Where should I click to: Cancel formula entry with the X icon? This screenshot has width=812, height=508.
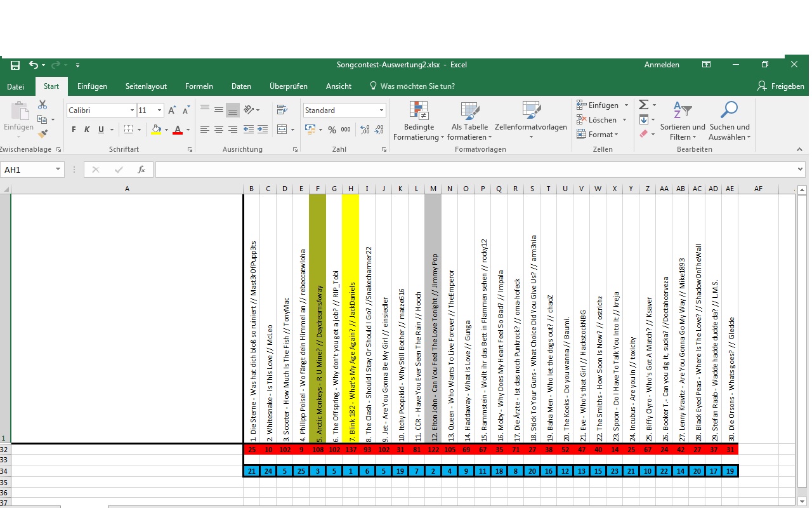[96, 170]
